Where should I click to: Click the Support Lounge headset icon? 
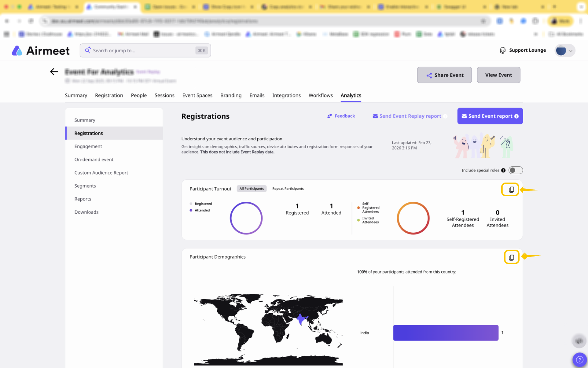503,51
